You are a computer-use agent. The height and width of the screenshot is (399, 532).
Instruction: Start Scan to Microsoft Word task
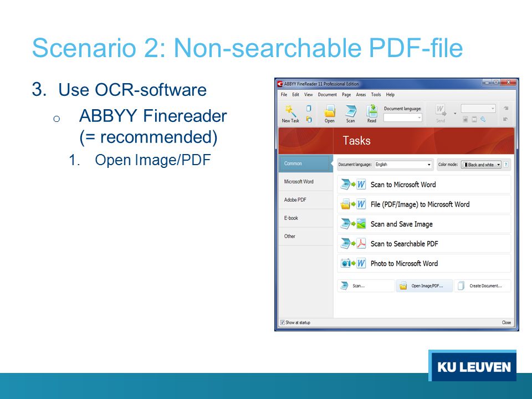424,185
